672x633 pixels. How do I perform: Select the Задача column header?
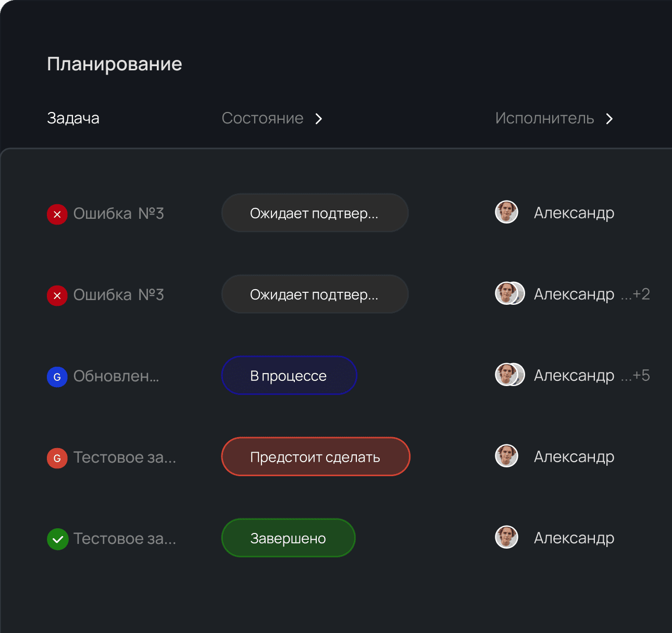pos(73,118)
